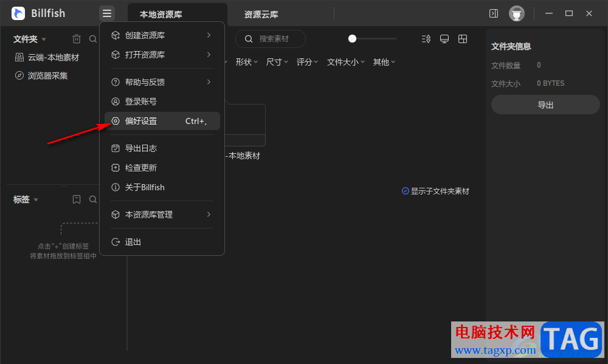This screenshot has height=364, width=608.
Task: Expand the 创建资源库 submenu arrow
Action: click(209, 35)
